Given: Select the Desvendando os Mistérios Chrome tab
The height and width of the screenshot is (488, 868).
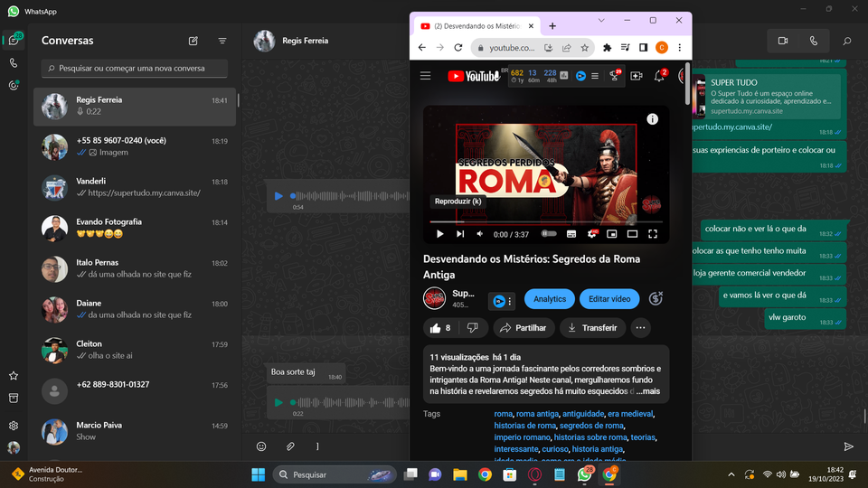Looking at the screenshot, I should 477,26.
